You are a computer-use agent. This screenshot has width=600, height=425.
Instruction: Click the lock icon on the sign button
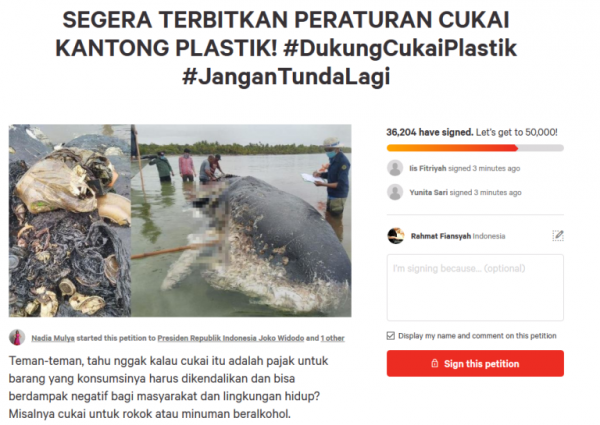coord(435,363)
